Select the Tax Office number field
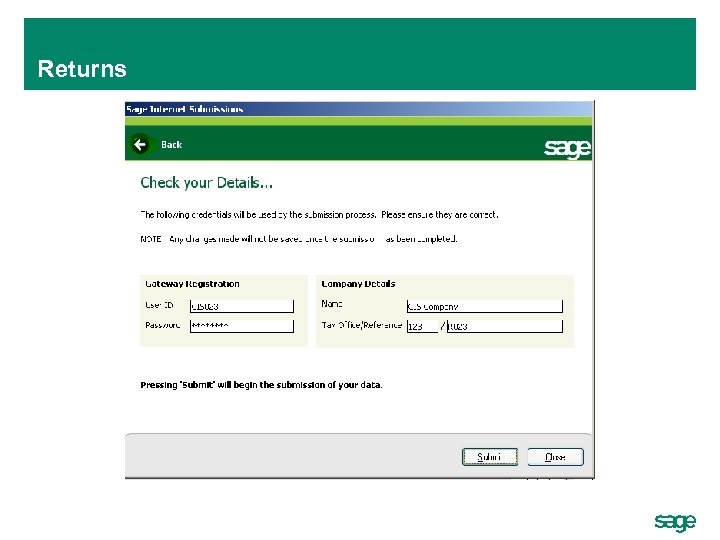Viewport: 720px width, 540px height. [422, 326]
